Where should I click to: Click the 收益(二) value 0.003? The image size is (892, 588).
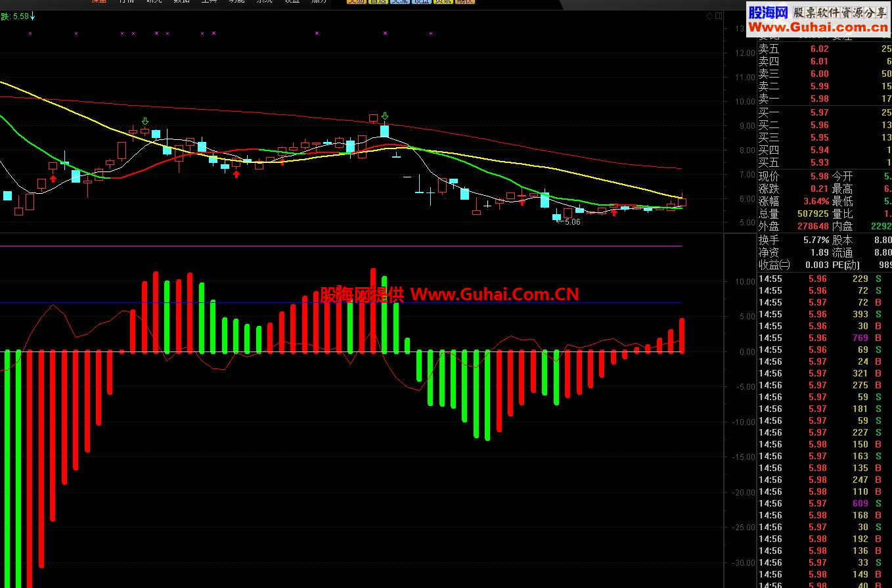coord(816,265)
